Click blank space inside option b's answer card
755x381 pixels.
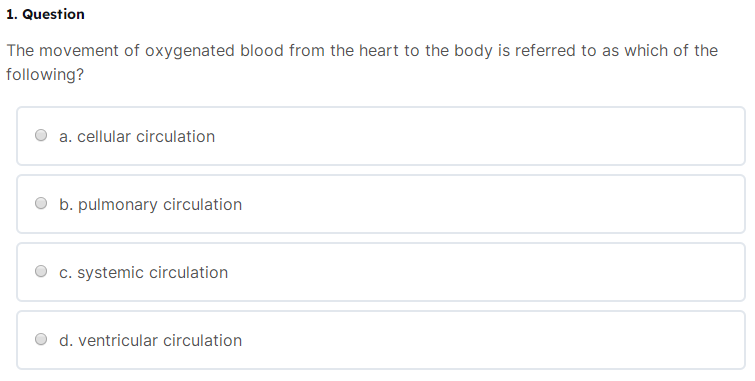click(482, 204)
